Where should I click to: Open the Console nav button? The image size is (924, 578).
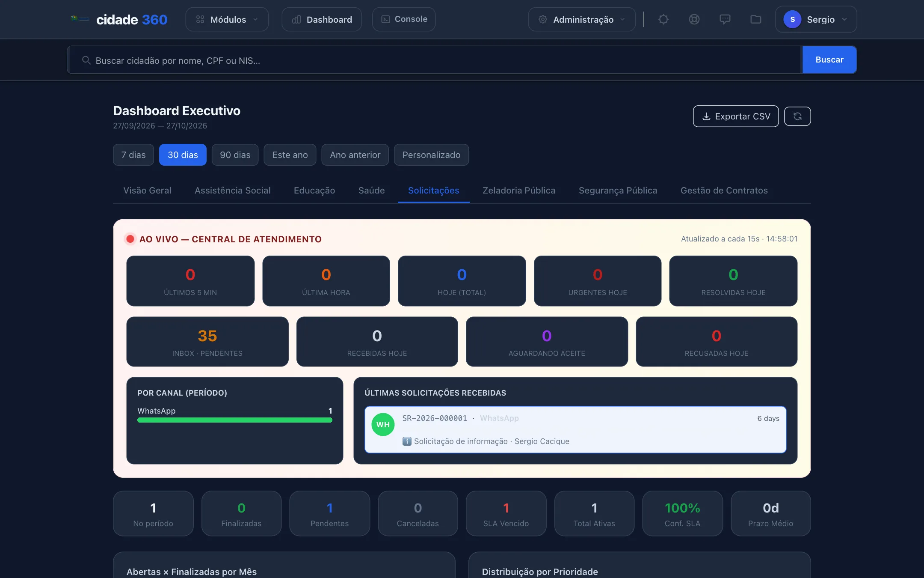(x=404, y=19)
